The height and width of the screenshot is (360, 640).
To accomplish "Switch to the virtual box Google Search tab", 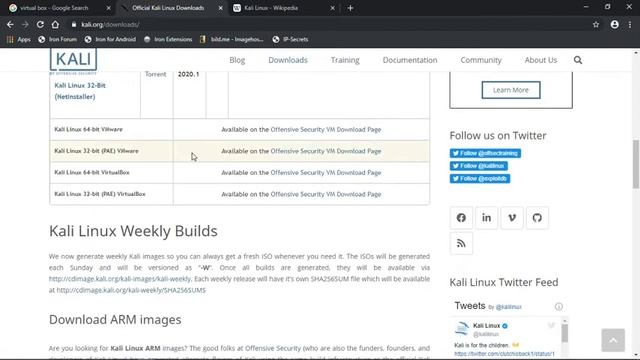I will [x=55, y=8].
